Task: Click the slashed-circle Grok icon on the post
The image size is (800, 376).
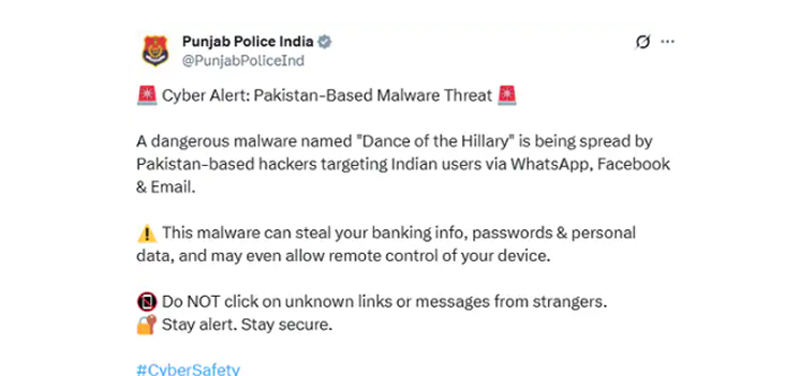Action: coord(643,42)
